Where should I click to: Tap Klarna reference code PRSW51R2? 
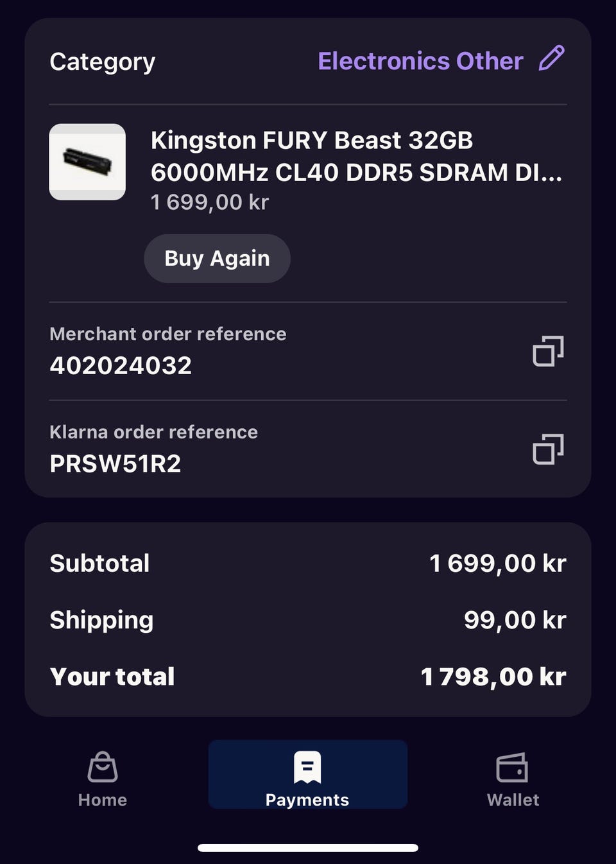coord(116,463)
